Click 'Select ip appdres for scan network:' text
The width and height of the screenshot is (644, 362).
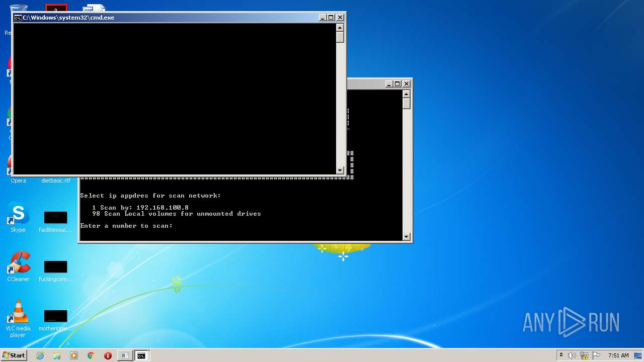point(150,196)
